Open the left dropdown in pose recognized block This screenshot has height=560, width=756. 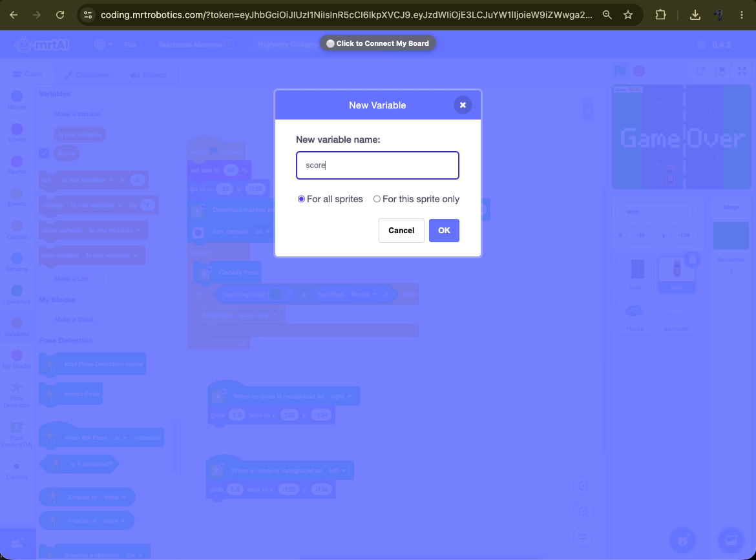click(x=337, y=470)
